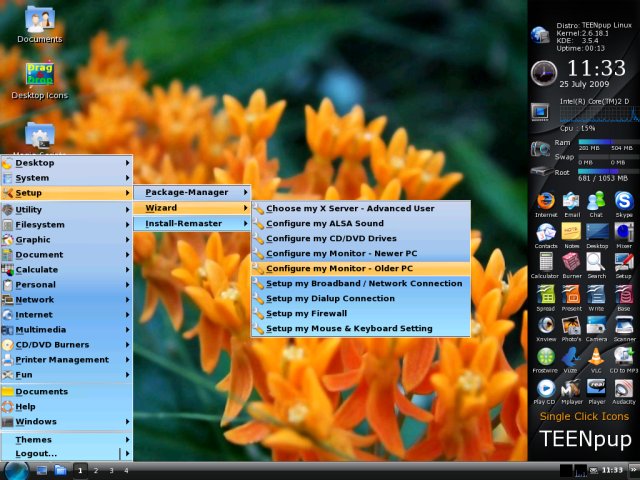The height and width of the screenshot is (480, 640).
Task: Launch the Spread spreadsheet icon
Action: tap(546, 295)
